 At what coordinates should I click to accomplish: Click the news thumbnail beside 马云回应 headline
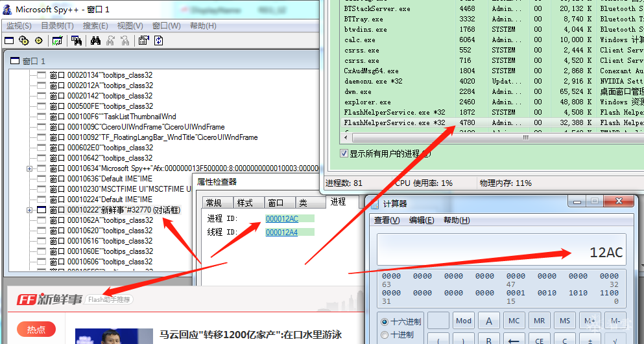point(113,336)
